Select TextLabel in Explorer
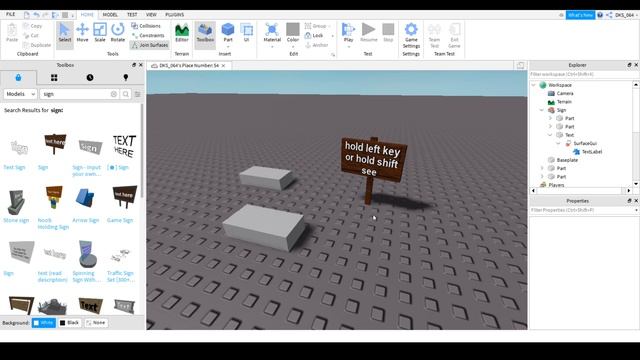 [x=592, y=152]
